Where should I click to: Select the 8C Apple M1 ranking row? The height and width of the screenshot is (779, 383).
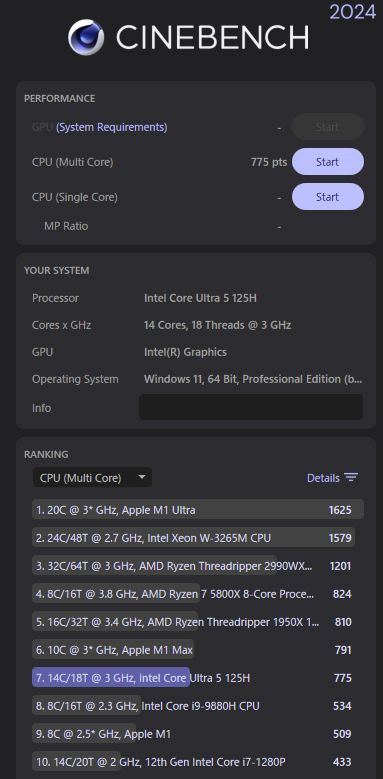(198, 733)
